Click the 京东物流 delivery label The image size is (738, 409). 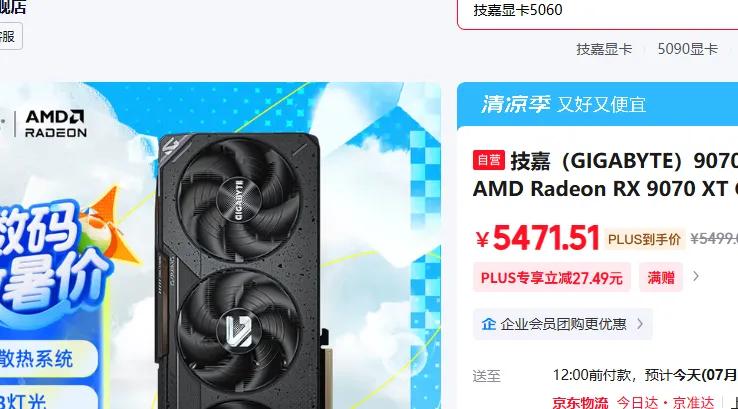click(580, 402)
